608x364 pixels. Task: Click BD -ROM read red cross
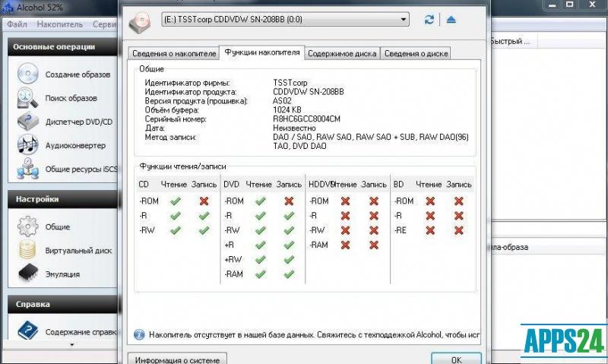click(430, 201)
